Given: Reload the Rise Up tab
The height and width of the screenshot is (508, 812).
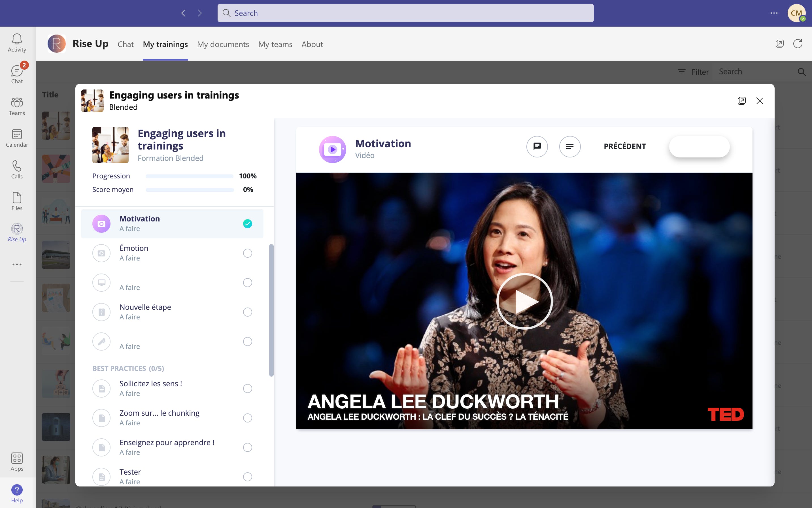Looking at the screenshot, I should 798,44.
